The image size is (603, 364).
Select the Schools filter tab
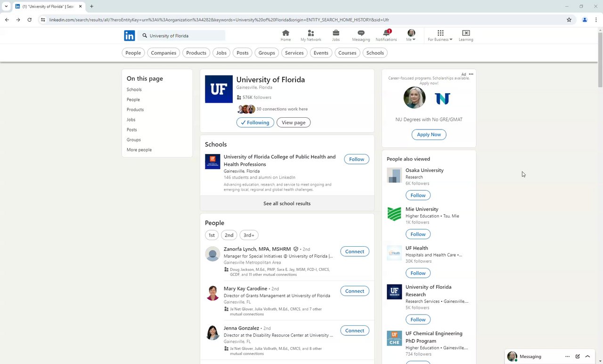pyautogui.click(x=375, y=53)
